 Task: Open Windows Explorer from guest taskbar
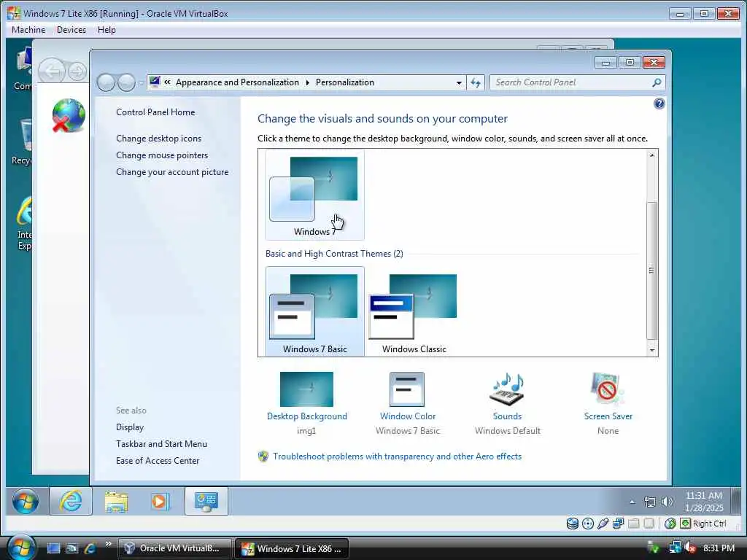click(x=116, y=501)
